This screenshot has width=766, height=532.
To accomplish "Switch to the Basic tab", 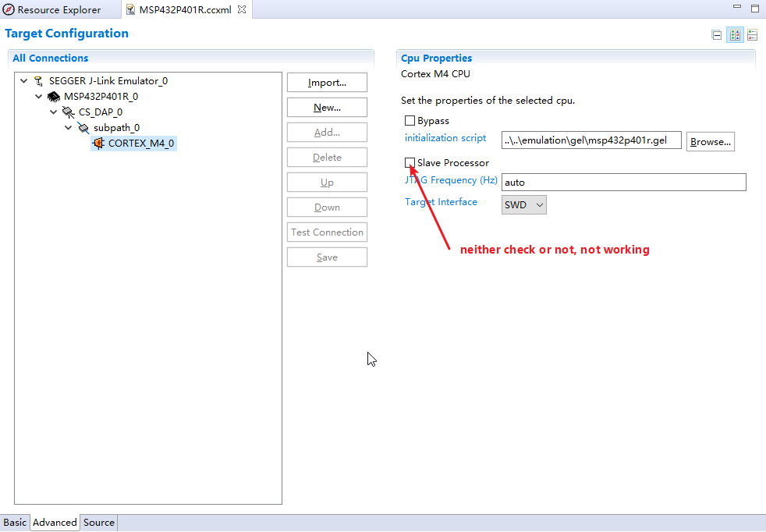I will click(15, 522).
